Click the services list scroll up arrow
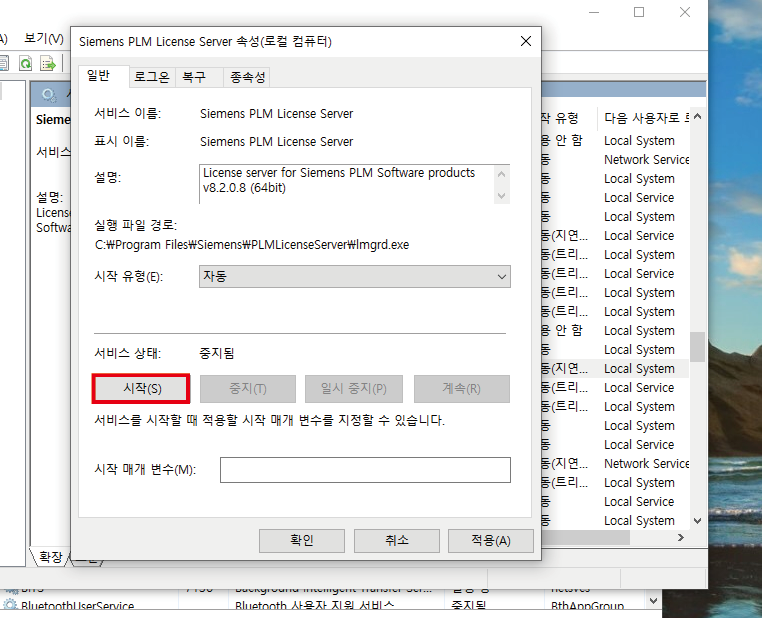This screenshot has height=618, width=762. (x=697, y=117)
